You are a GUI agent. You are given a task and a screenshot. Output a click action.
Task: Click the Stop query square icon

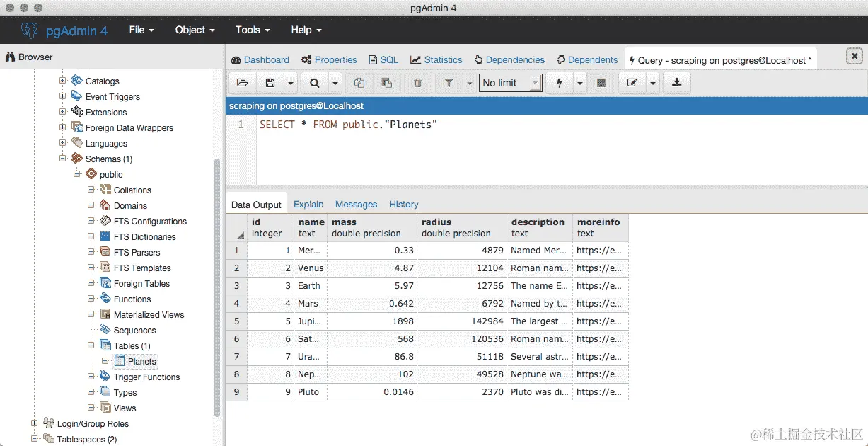(x=601, y=83)
